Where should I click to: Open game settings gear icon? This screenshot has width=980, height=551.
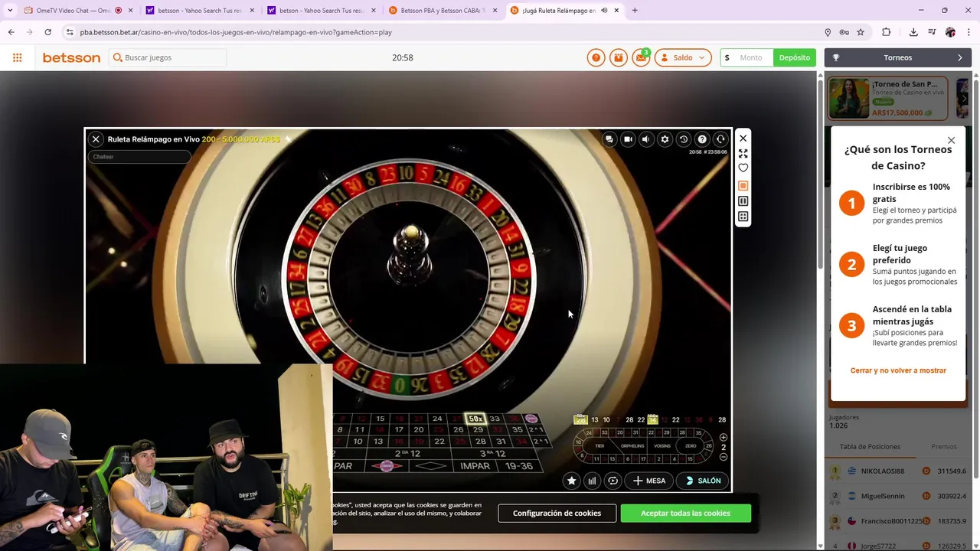click(x=665, y=139)
